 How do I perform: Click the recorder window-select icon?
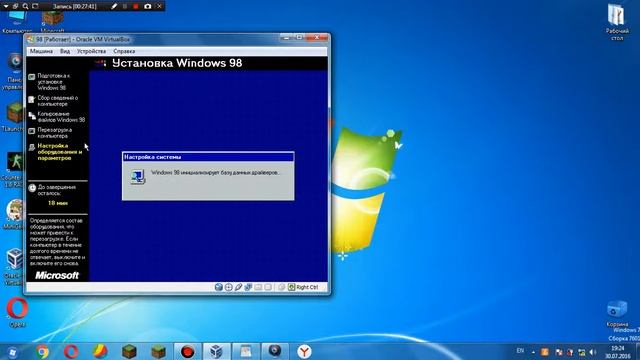pos(16,6)
